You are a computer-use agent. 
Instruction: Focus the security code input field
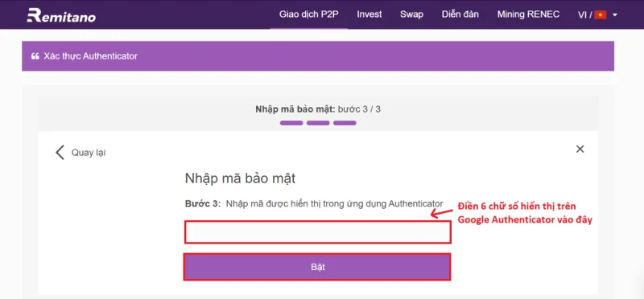tap(318, 232)
